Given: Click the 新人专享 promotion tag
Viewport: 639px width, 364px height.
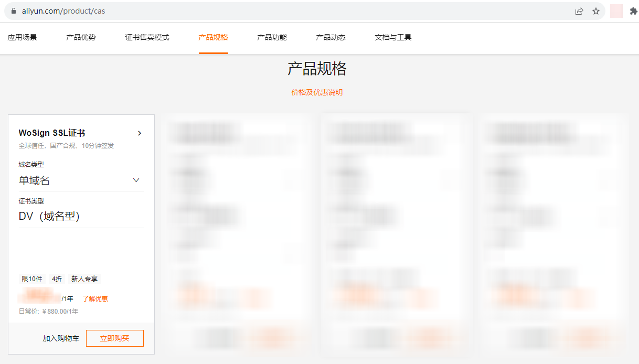Looking at the screenshot, I should 84,279.
